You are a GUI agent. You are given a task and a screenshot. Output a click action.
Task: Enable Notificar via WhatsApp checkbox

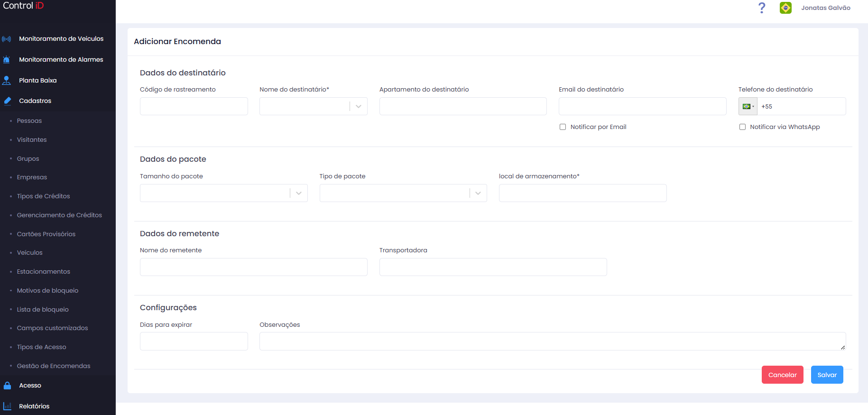pos(742,127)
